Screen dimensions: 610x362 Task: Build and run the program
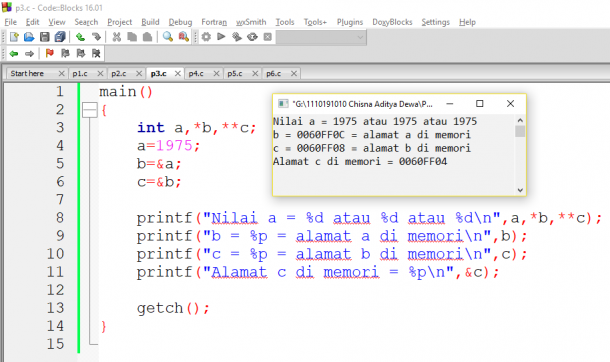pos(237,37)
